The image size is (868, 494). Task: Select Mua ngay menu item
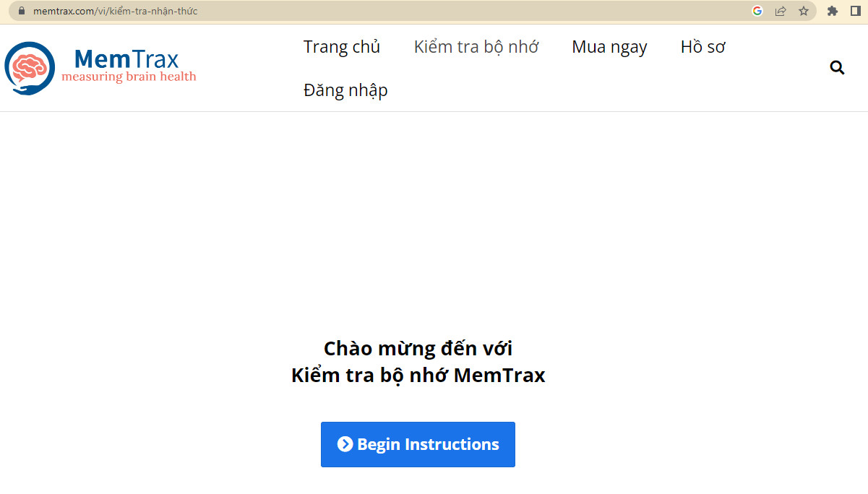609,48
